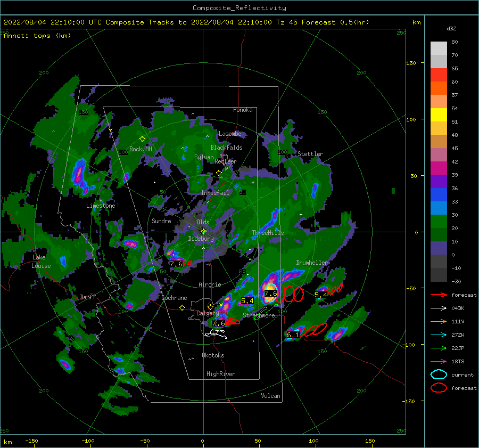Viewport: 479px width, 448px height.
Task: Click the Banff city label
Action: pos(88,297)
